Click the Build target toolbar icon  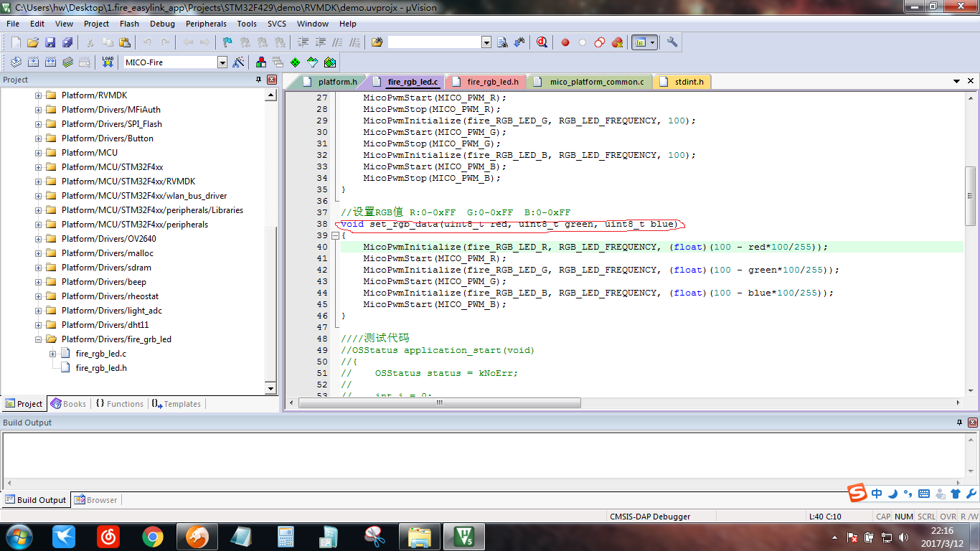point(32,62)
